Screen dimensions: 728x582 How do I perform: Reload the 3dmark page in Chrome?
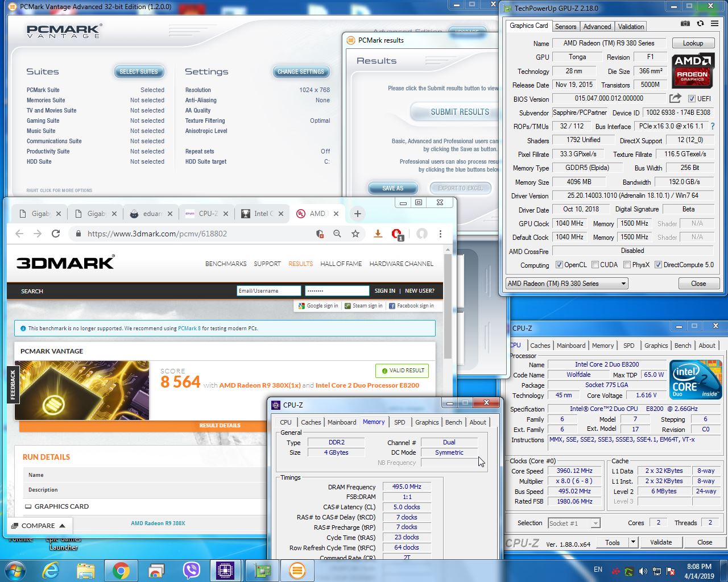[56, 234]
